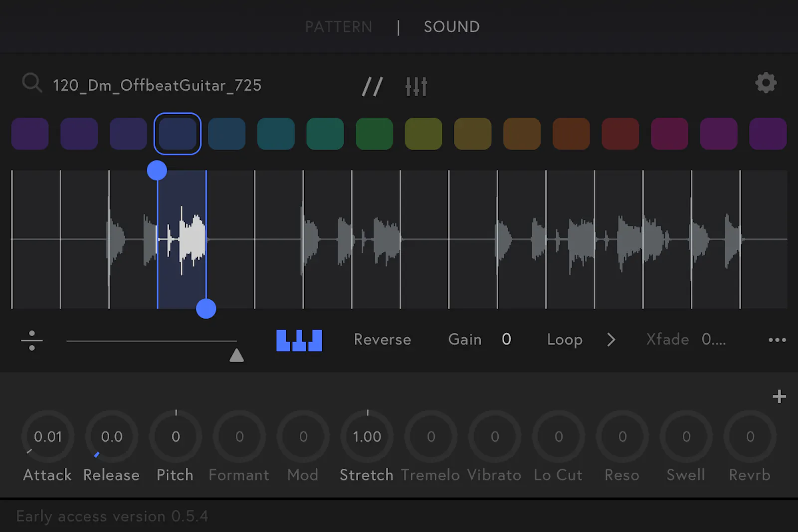The height and width of the screenshot is (532, 798).
Task: Switch to the PATTERN tab
Action: click(x=339, y=27)
